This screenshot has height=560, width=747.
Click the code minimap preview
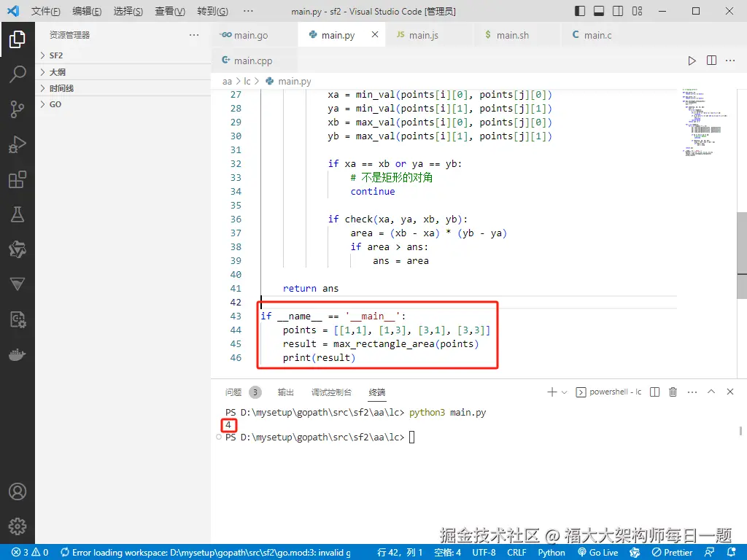point(705,122)
